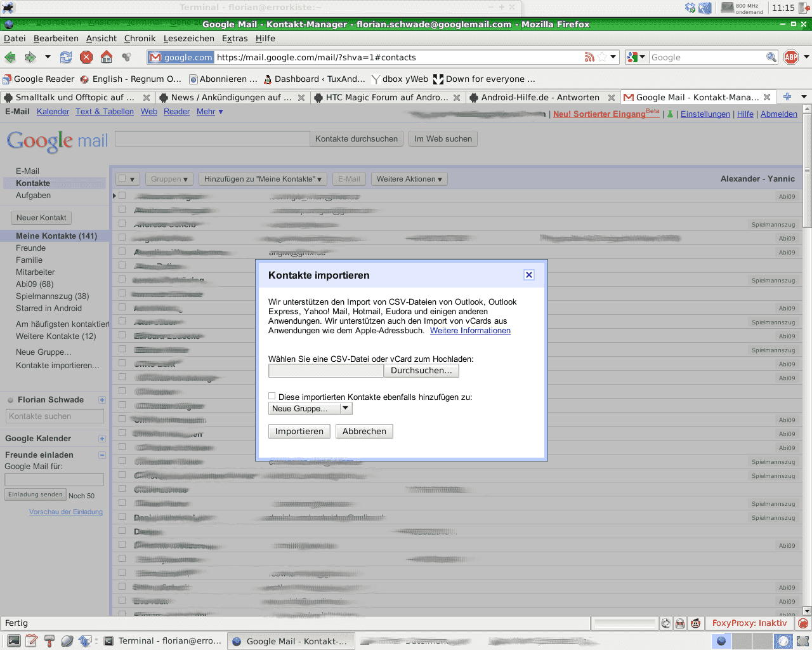Close the HTC Magic Forum tab
This screenshot has width=812, height=650.
[457, 97]
